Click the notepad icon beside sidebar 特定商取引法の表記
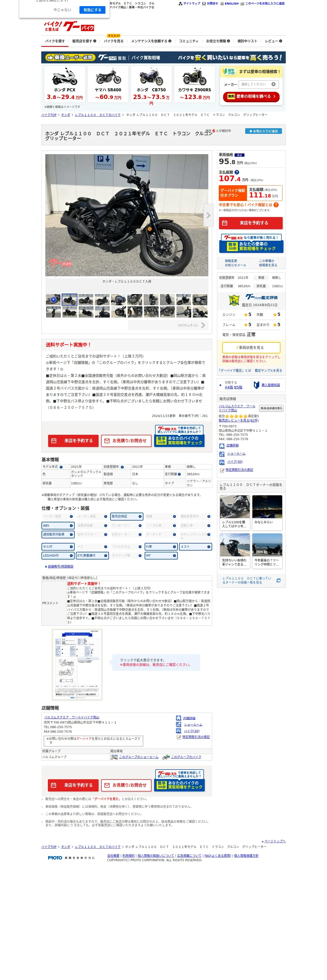Image resolution: width=327 pixels, height=980 pixels. tap(222, 470)
